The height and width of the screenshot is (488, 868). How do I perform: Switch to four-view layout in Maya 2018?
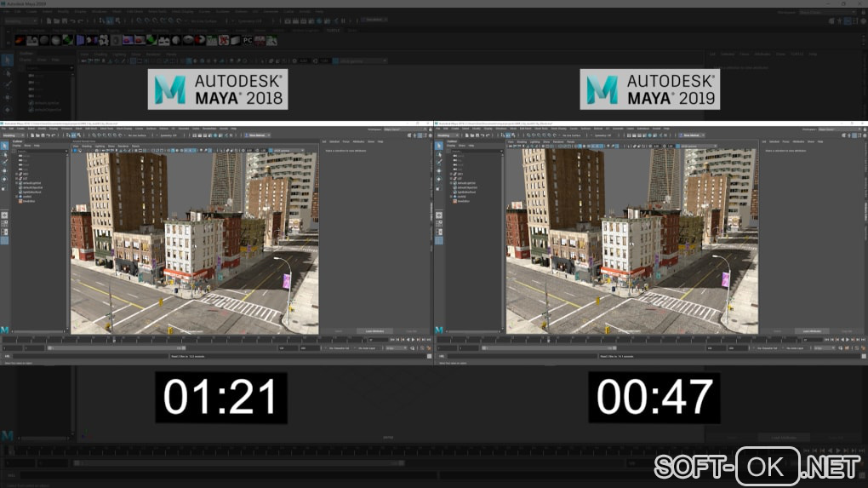pos(4,224)
